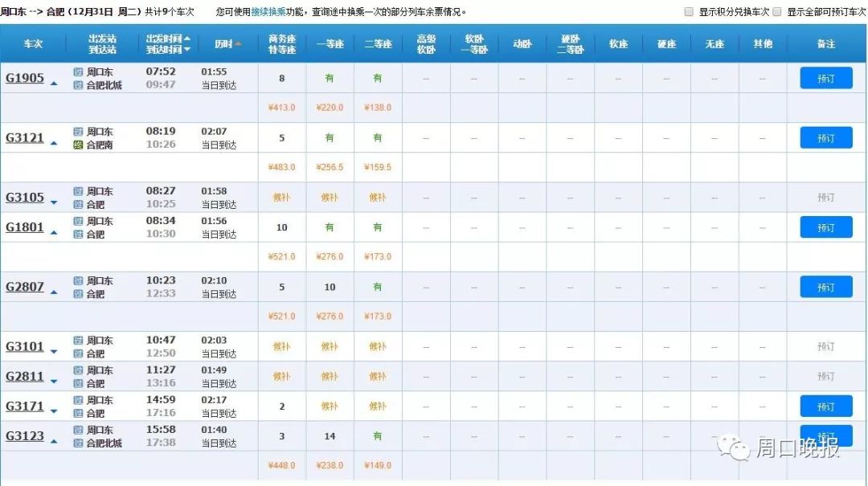Open train number G1801 details link
Screen dimensions: 868x486
25,227
